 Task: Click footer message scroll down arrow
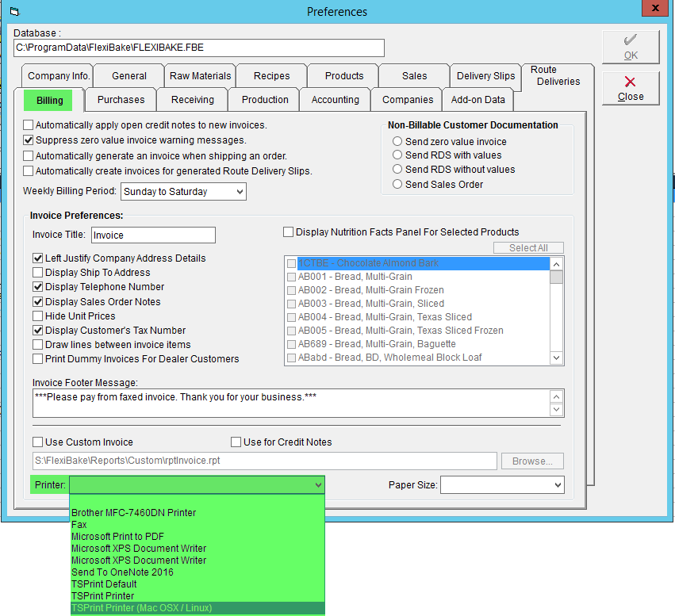(x=556, y=410)
